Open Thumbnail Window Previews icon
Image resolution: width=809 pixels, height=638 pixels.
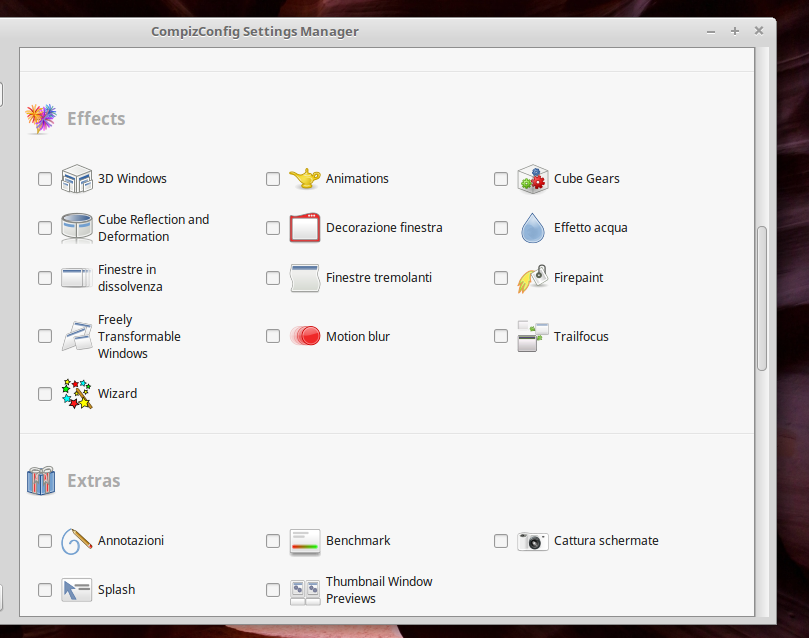click(305, 592)
